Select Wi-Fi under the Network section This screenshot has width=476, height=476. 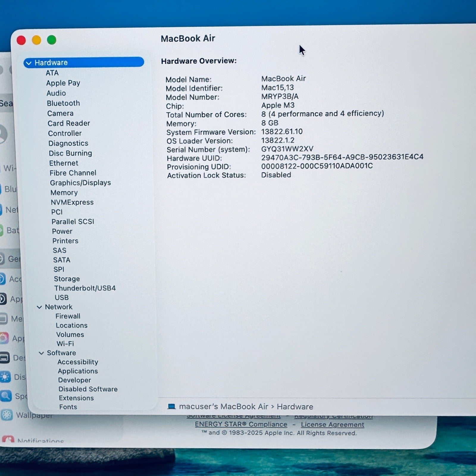click(65, 344)
